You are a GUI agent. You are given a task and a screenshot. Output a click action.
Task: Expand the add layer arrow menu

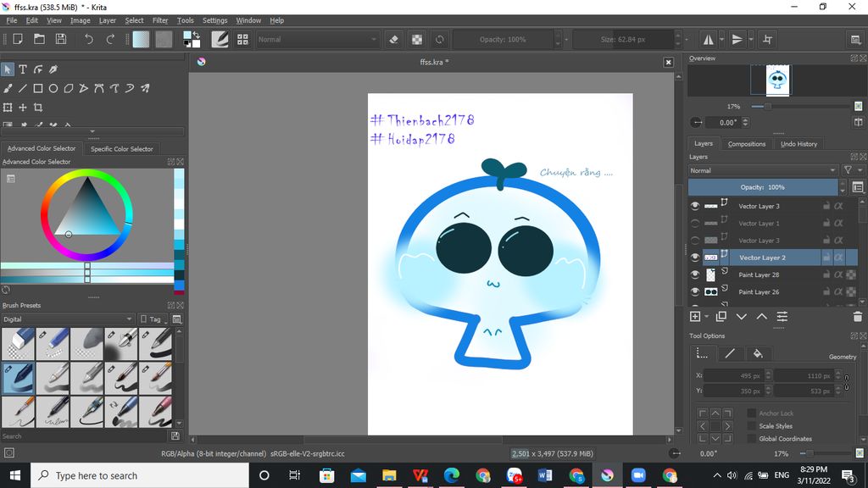[x=706, y=317]
